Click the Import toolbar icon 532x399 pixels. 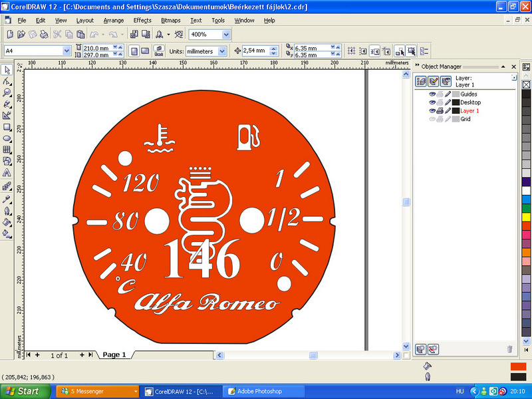[134, 35]
